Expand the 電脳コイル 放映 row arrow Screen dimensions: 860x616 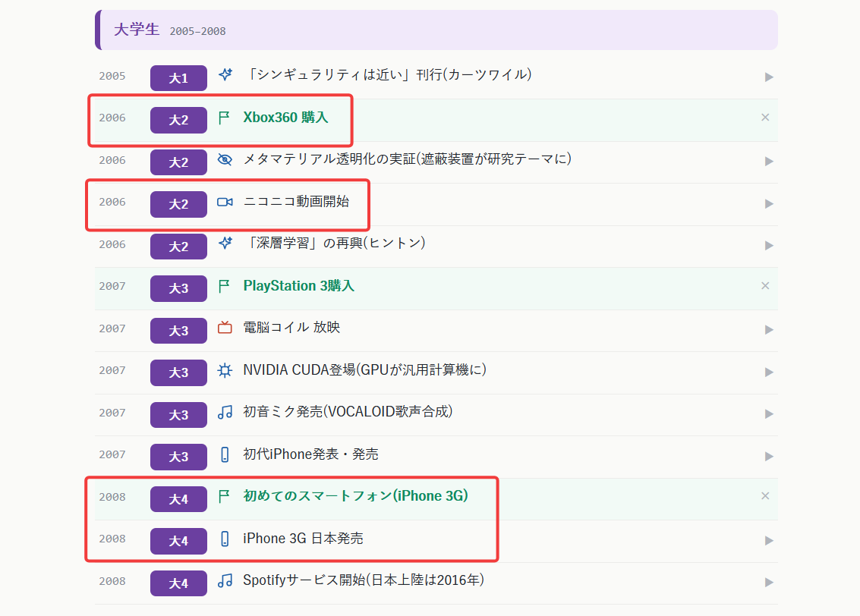769,330
